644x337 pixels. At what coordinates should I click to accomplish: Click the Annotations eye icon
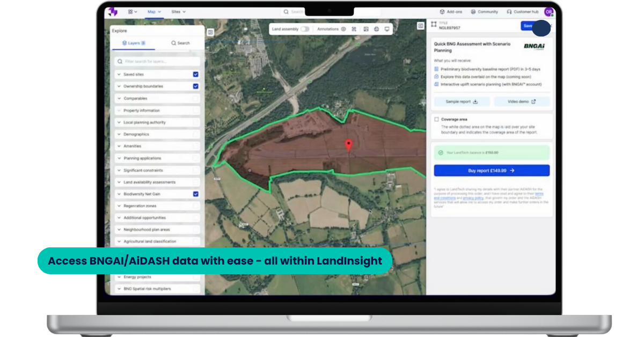(x=343, y=29)
